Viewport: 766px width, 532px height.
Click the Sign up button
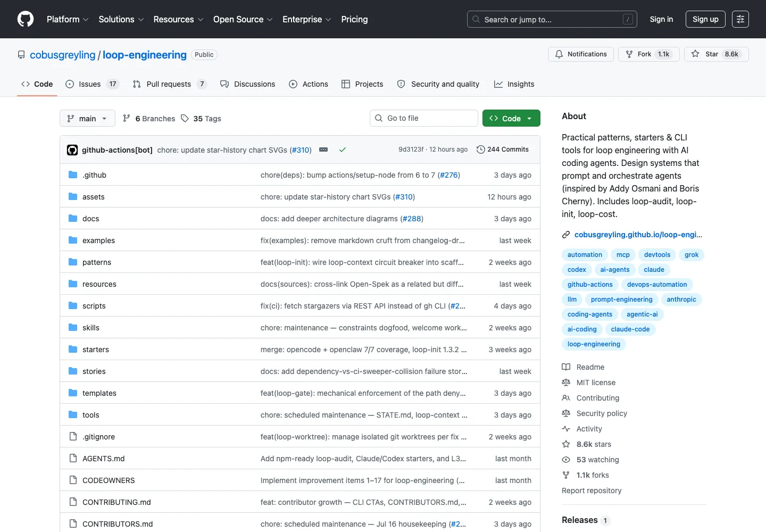click(705, 19)
